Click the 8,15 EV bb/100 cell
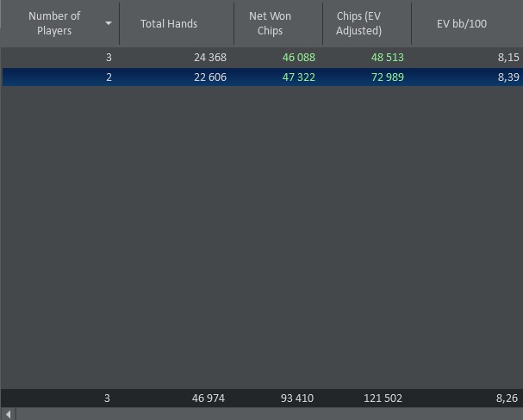This screenshot has height=420, width=523. tap(507, 58)
